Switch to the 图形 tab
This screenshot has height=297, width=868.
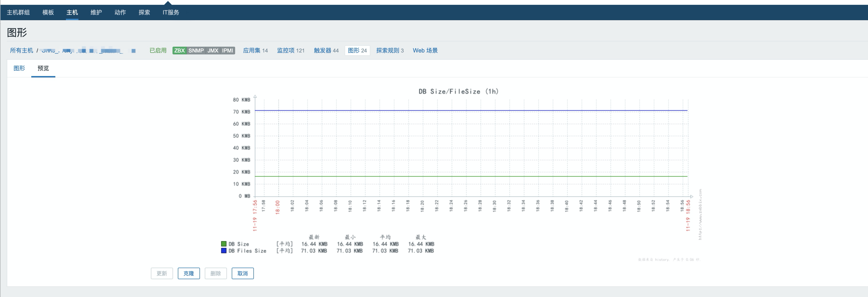pyautogui.click(x=19, y=68)
